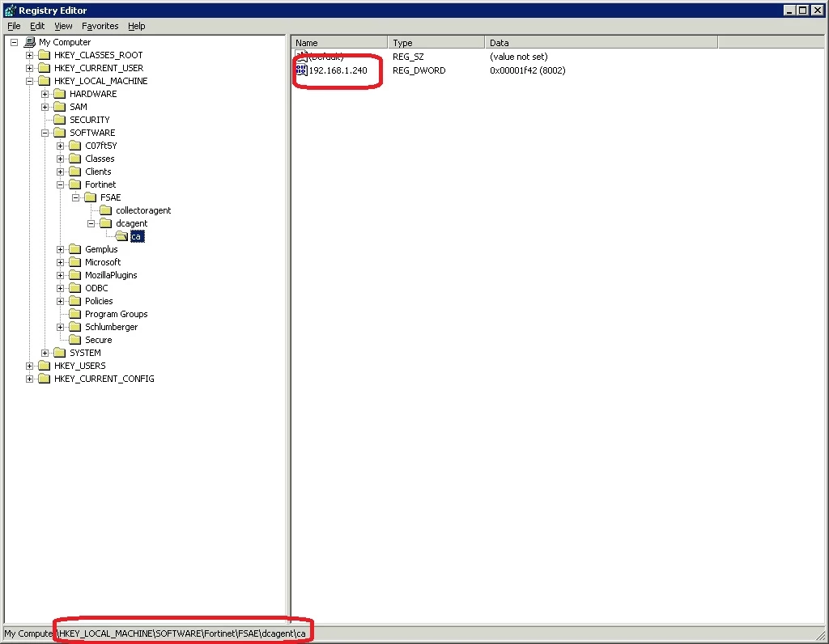Select the MozillaPlugins key label
The height and width of the screenshot is (644, 829).
(x=111, y=275)
